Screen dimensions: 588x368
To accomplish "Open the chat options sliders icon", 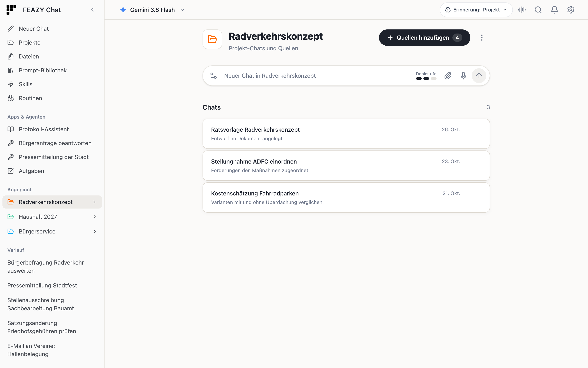I will 214,76.
